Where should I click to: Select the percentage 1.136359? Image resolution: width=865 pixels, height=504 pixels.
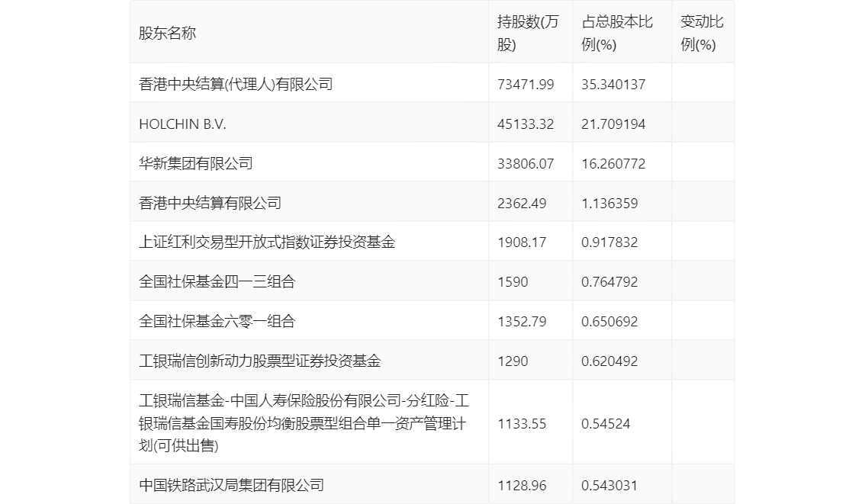[609, 204]
